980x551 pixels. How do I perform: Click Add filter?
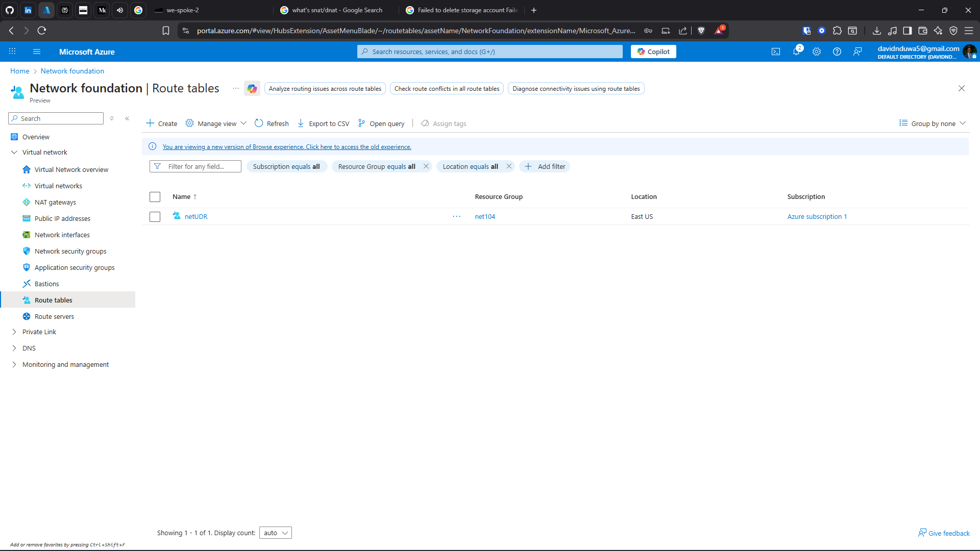545,166
